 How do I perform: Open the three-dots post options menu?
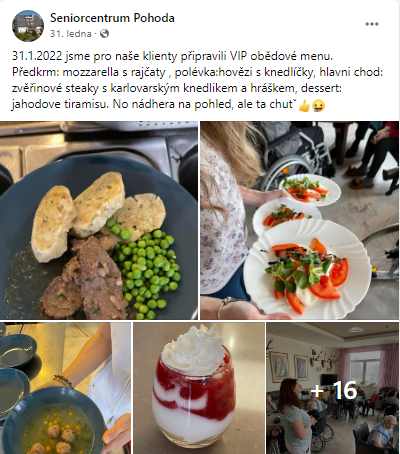(x=372, y=24)
